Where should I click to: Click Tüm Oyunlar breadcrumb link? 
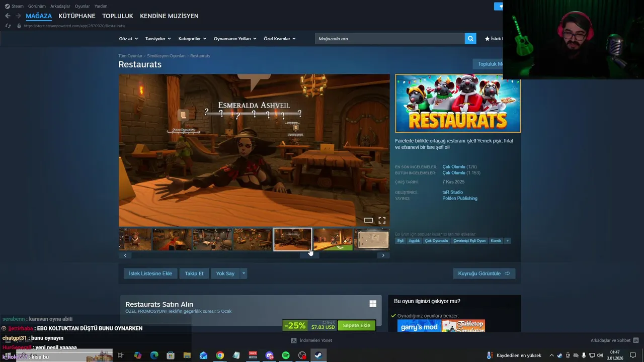point(130,56)
